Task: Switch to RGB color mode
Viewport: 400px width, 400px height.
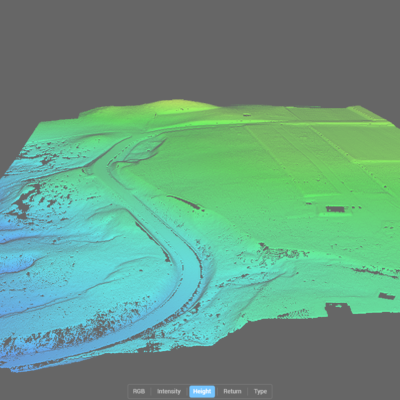Action: pyautogui.click(x=139, y=391)
